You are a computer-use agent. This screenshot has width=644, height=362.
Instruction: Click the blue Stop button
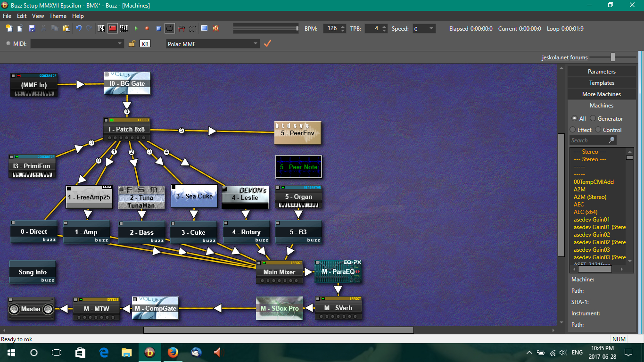pos(158,28)
